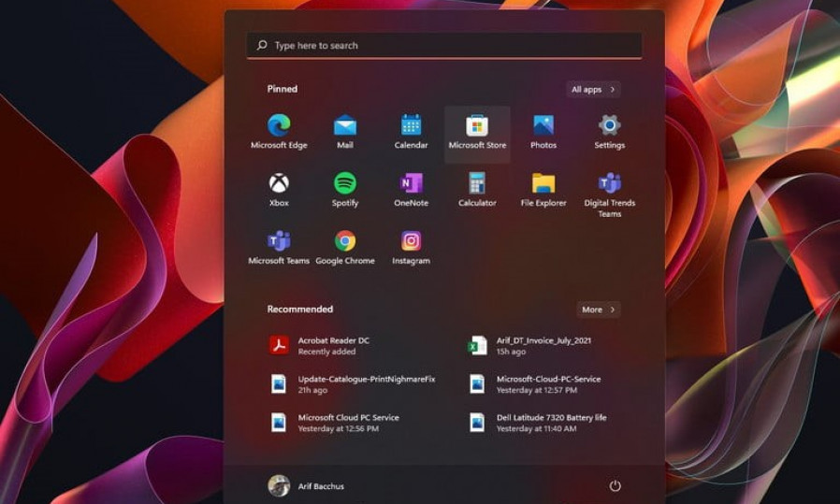Launch Digital Trends Teams

tap(610, 195)
